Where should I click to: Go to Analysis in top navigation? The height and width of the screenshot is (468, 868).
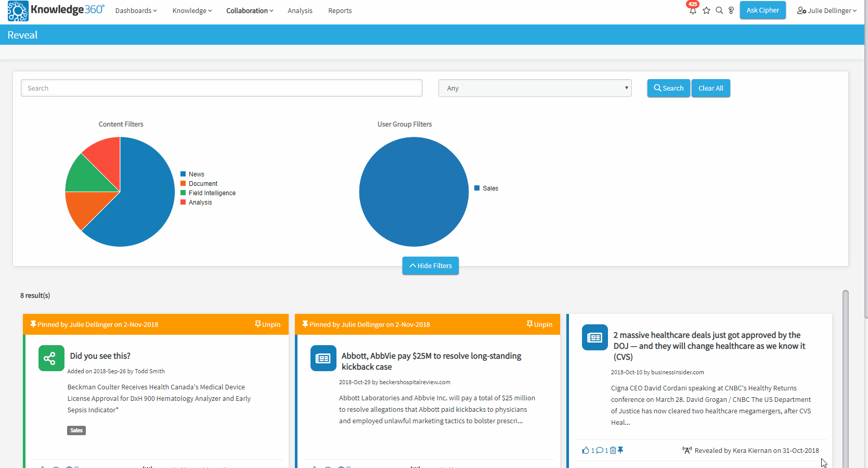(x=300, y=10)
